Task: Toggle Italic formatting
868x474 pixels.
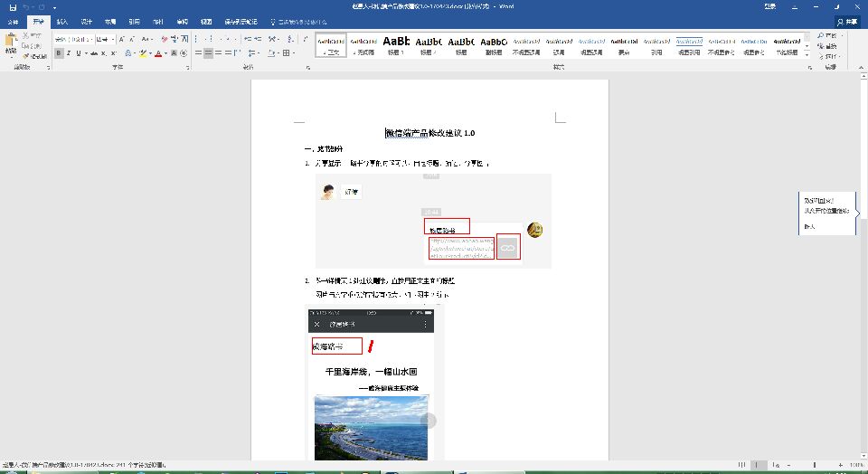Action: 69,53
